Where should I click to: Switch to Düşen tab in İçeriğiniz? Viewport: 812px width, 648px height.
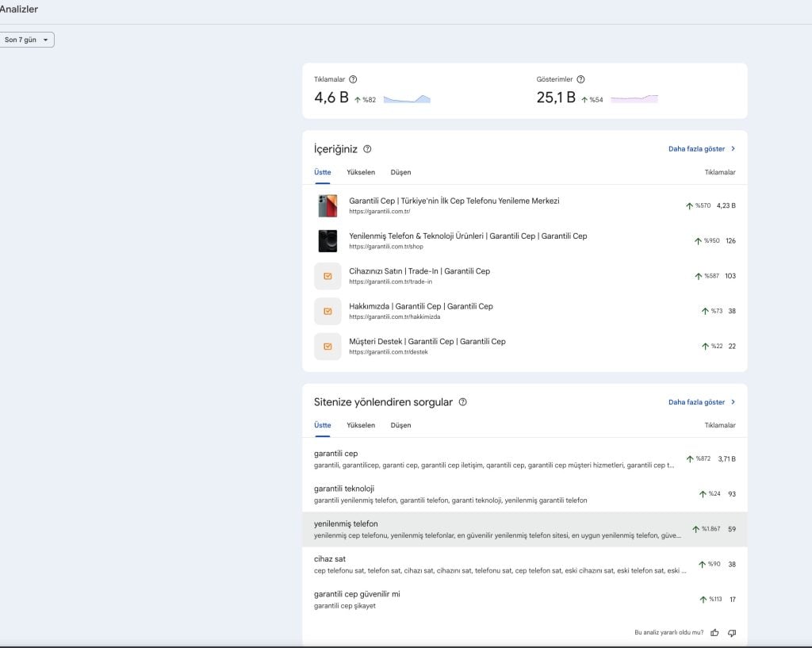pos(400,172)
